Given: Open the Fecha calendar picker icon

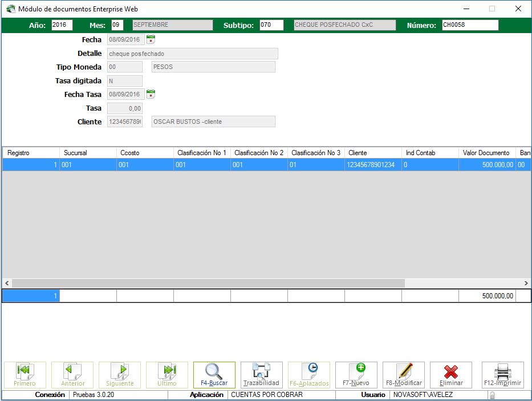Looking at the screenshot, I should [x=151, y=39].
